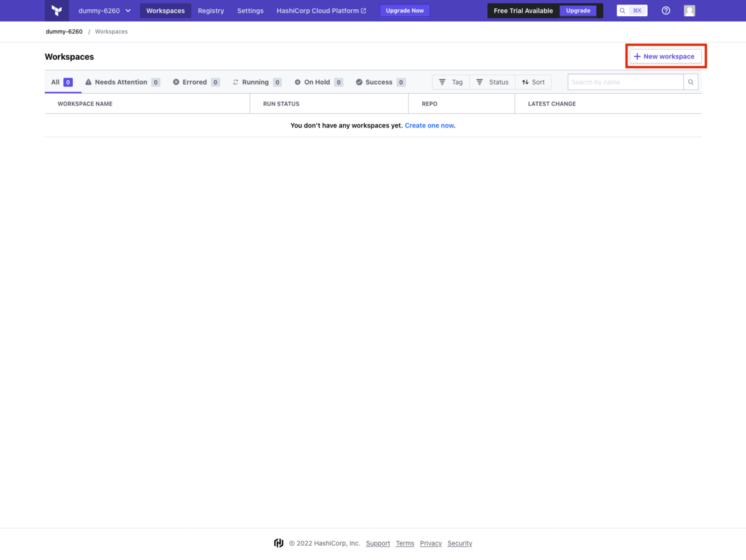Viewport: 746px width, 560px height.
Task: Select the Workspaces nav item
Action: 165,11
